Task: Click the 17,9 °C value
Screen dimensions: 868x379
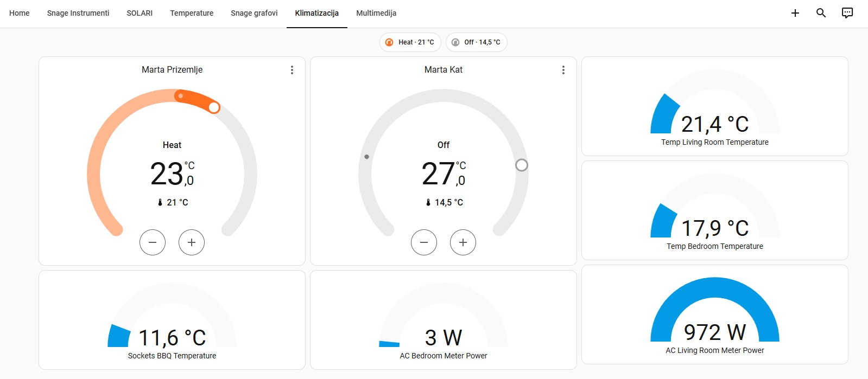Action: [x=715, y=228]
